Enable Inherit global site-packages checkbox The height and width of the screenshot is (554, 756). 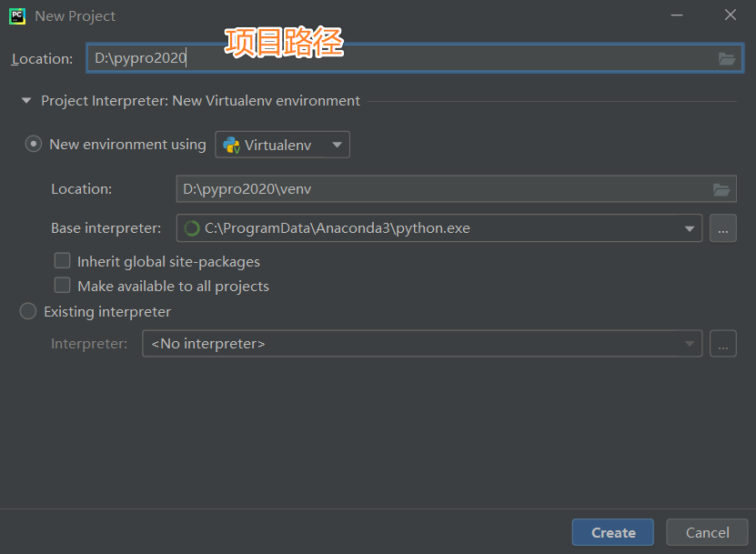click(62, 261)
